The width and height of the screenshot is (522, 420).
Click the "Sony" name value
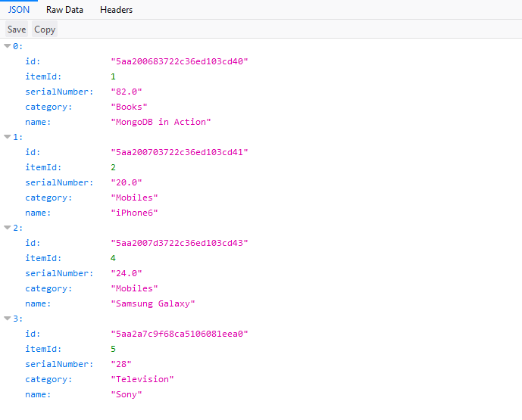[x=127, y=394]
